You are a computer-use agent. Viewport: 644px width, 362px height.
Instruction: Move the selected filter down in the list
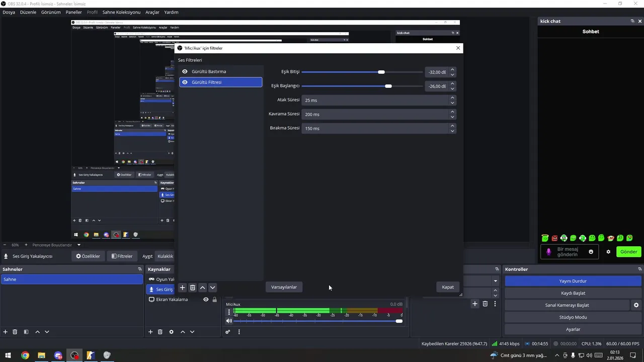213,288
